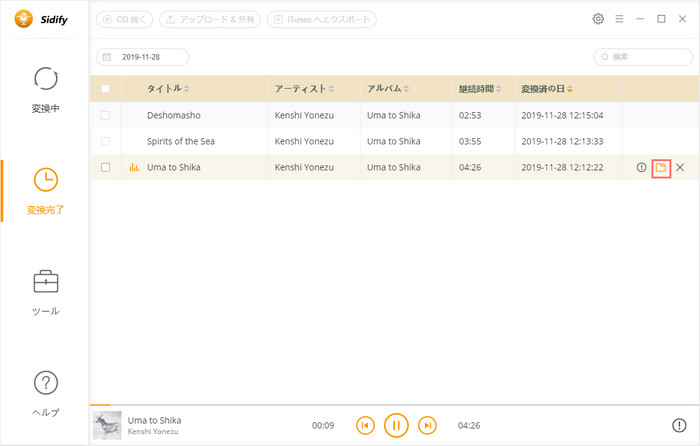Click date 2019-11-28 12:15:04 cell
The width and height of the screenshot is (700, 446).
pyautogui.click(x=562, y=115)
